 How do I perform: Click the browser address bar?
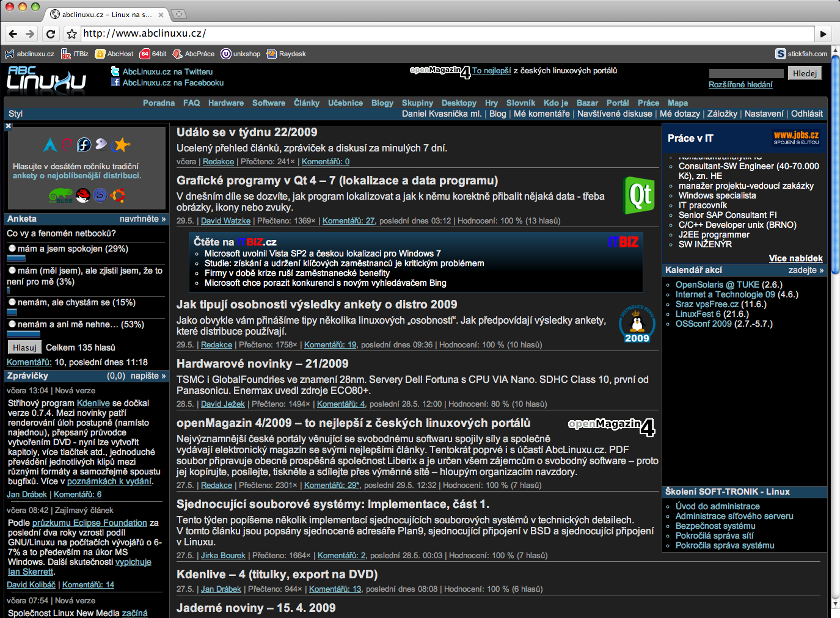[x=447, y=34]
